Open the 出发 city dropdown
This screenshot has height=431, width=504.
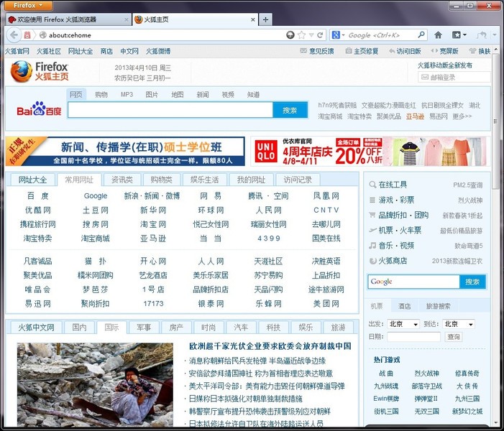403,324
